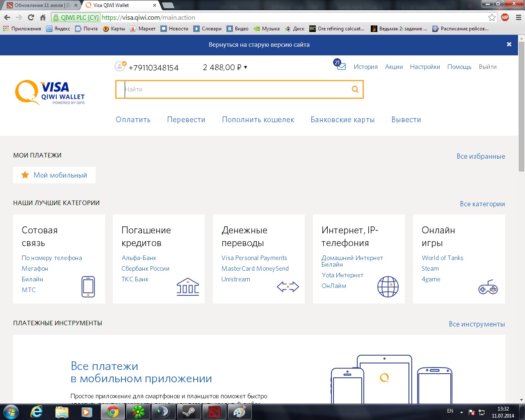
Task: Click the Adblock Plus extension icon
Action: tap(505, 17)
